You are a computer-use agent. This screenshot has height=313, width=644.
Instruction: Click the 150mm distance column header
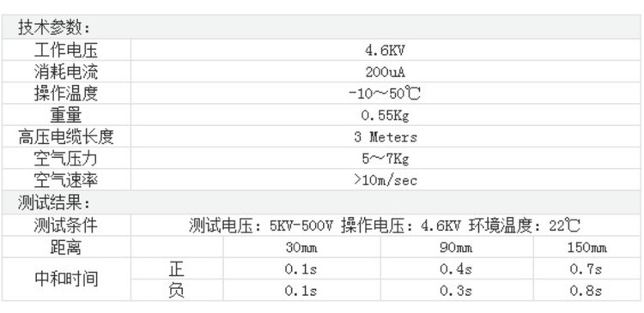click(587, 247)
